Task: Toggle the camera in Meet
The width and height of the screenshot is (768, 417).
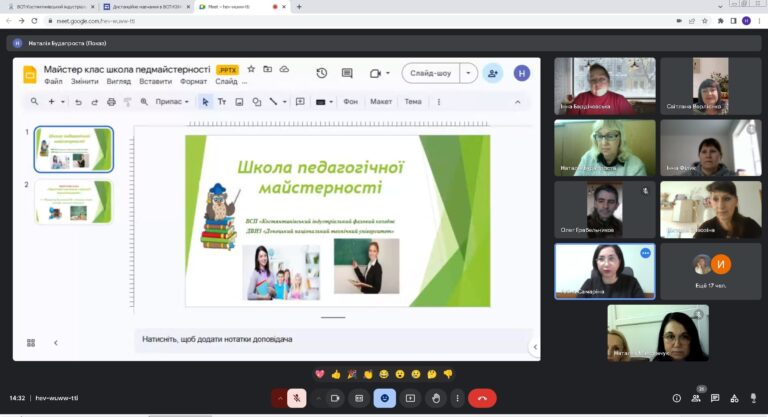Action: coord(335,398)
